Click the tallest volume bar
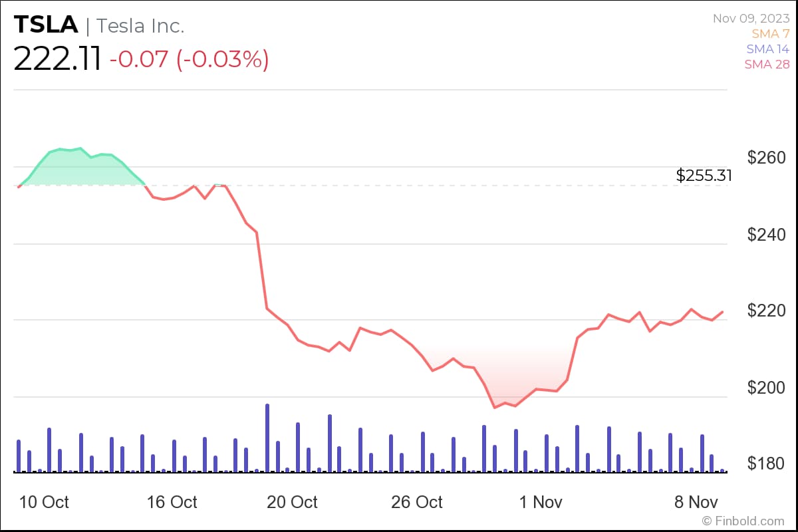 (267, 438)
